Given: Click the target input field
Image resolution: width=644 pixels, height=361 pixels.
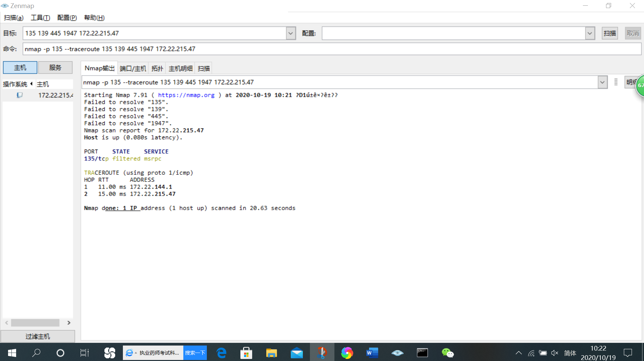Looking at the screenshot, I should [x=154, y=33].
